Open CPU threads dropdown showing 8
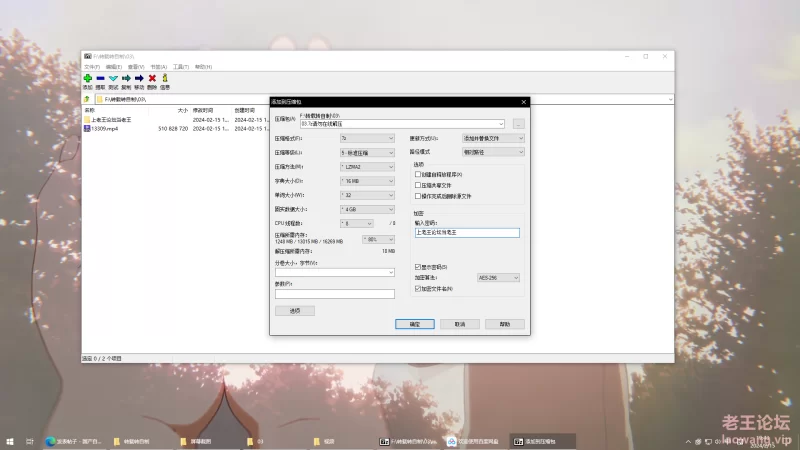 pyautogui.click(x=357, y=223)
